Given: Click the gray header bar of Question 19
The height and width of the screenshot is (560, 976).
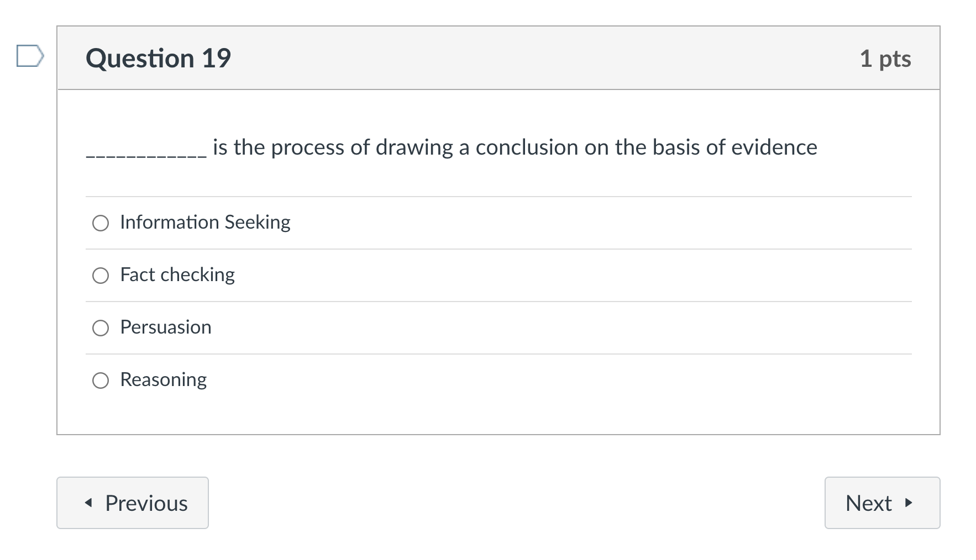Looking at the screenshot, I should click(497, 57).
